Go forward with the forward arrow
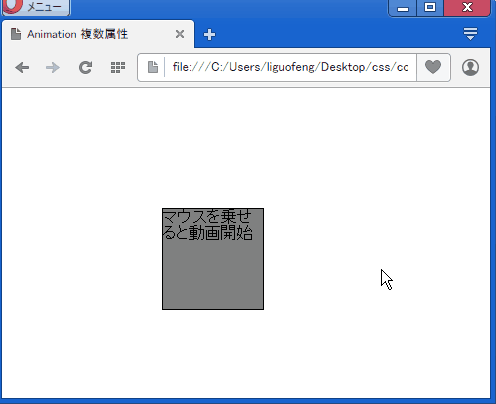 pos(53,68)
